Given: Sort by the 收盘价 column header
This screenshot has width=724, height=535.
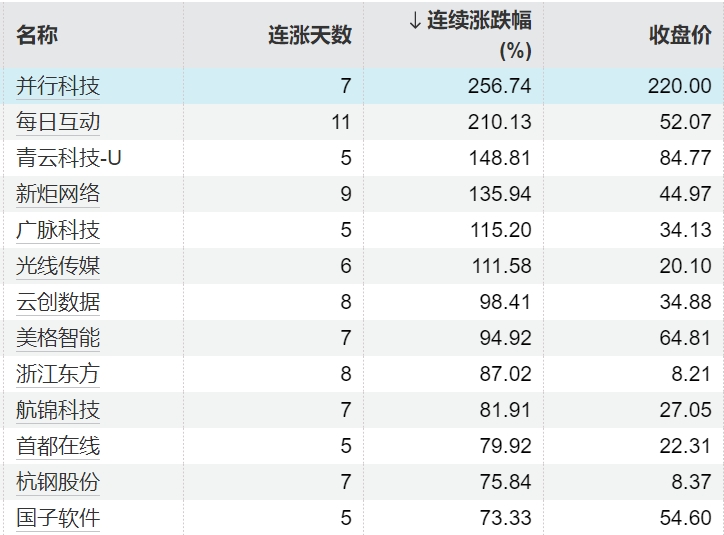Looking at the screenshot, I should pyautogui.click(x=680, y=35).
